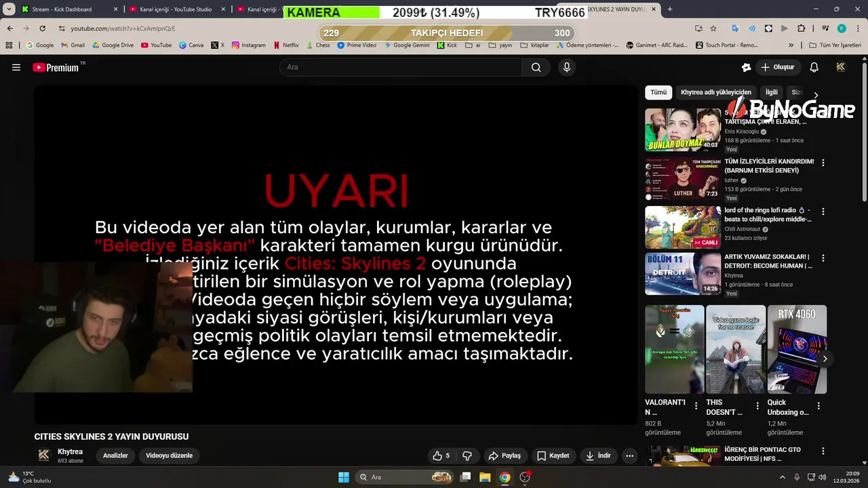Open the YouTube guide hamburger menu

(x=16, y=67)
